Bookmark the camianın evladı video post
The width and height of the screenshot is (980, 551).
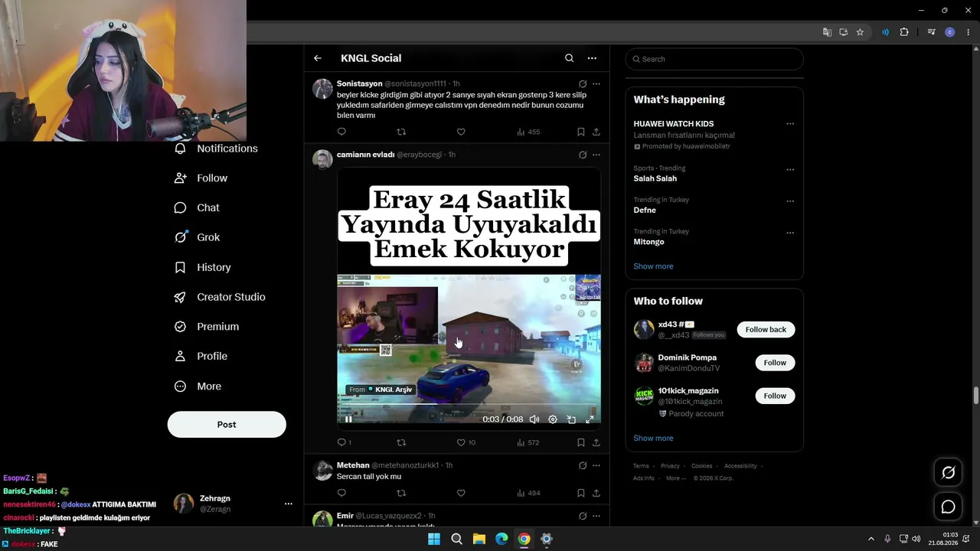click(581, 442)
